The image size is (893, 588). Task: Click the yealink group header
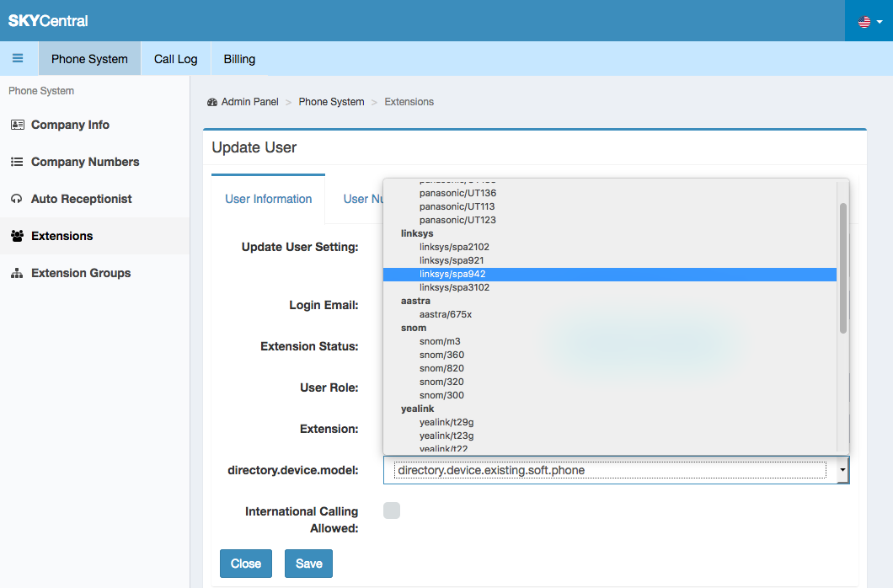(x=418, y=409)
